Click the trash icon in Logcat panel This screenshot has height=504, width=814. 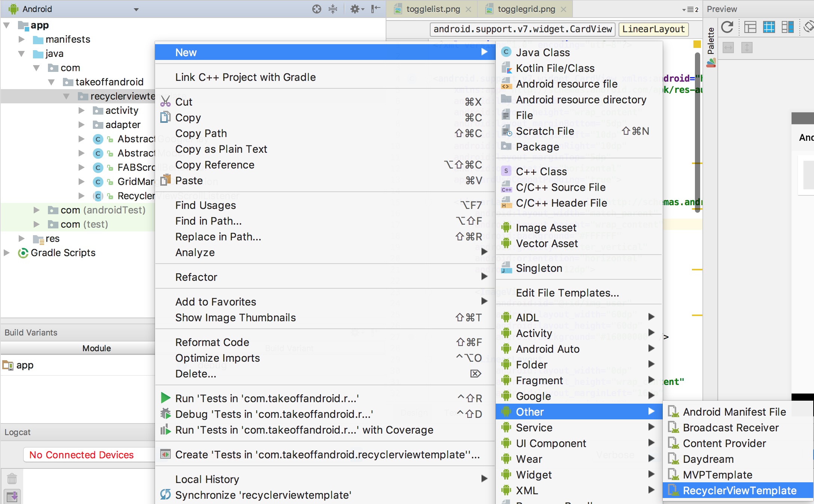click(x=12, y=478)
